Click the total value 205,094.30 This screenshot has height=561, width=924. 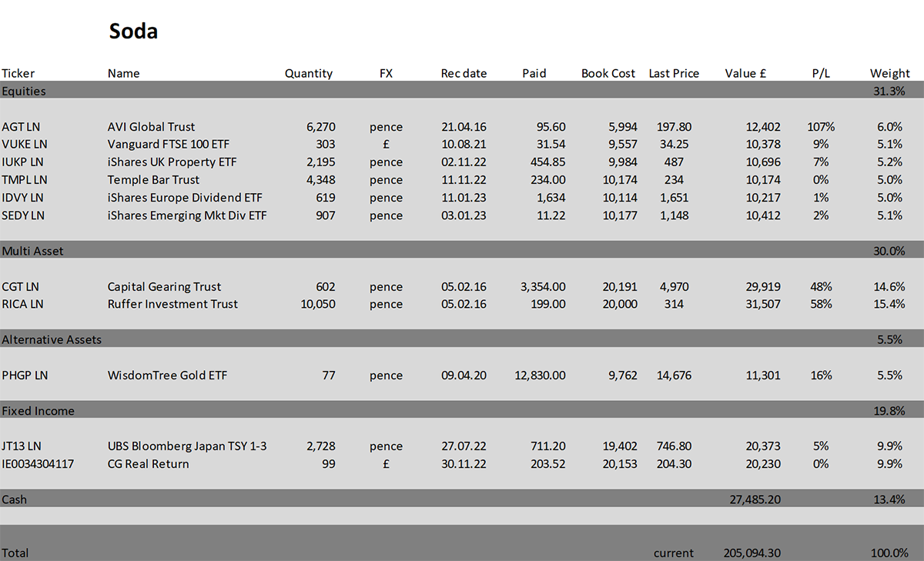pyautogui.click(x=752, y=553)
